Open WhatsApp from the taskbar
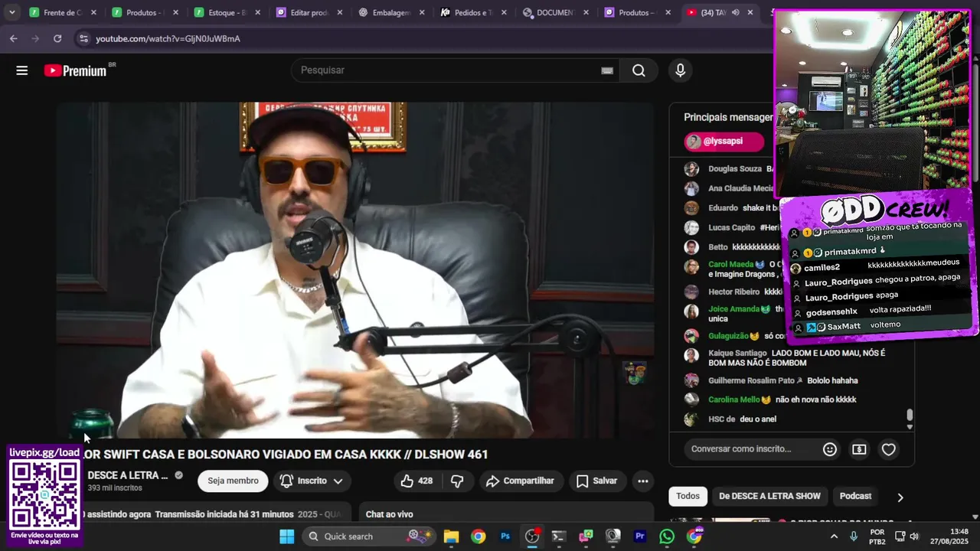 coord(667,536)
